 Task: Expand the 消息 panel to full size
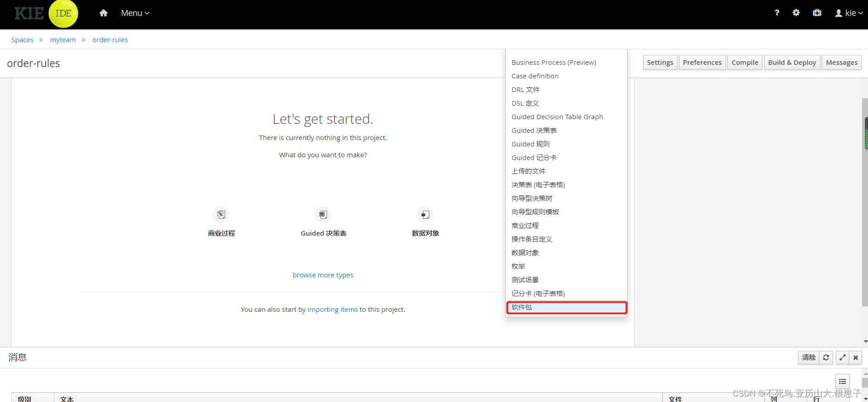pyautogui.click(x=842, y=358)
